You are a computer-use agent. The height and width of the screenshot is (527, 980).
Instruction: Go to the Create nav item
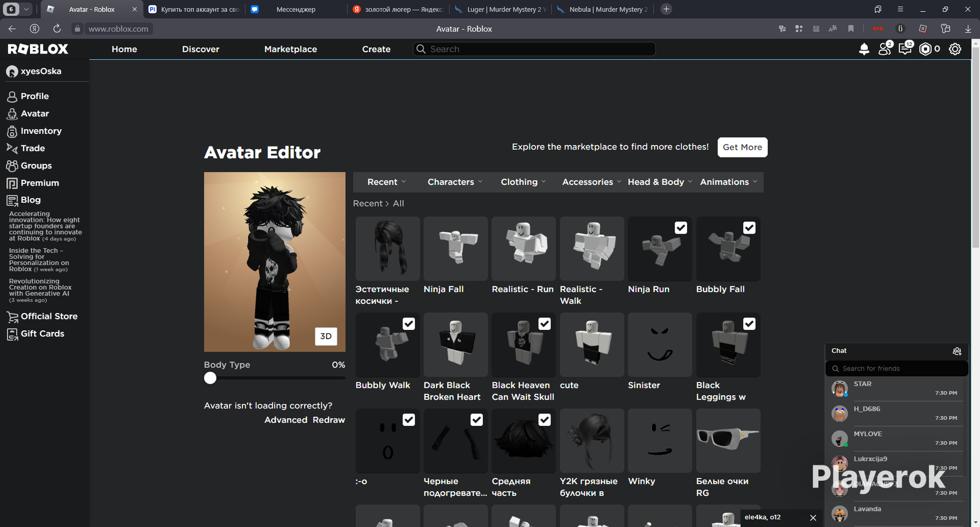376,49
